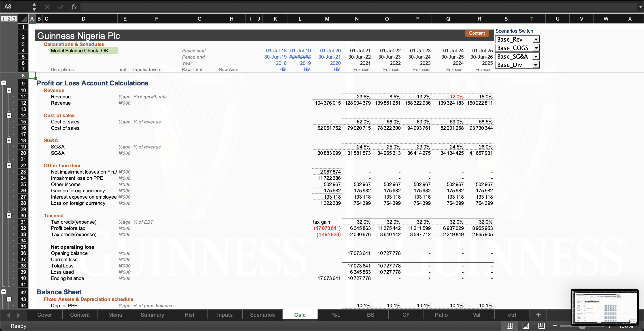Switch to Page Break Preview icon
The height and width of the screenshot is (331, 644).
pos(542,326)
